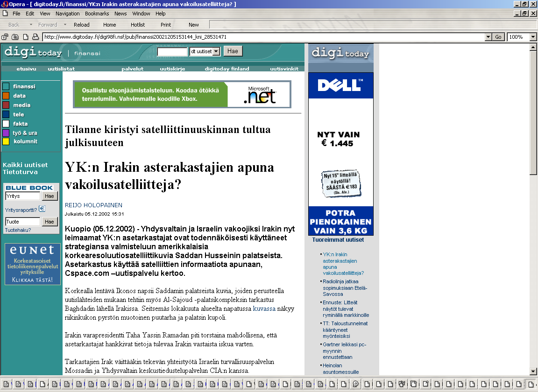Click the page scrollbar down arrow

[533, 371]
